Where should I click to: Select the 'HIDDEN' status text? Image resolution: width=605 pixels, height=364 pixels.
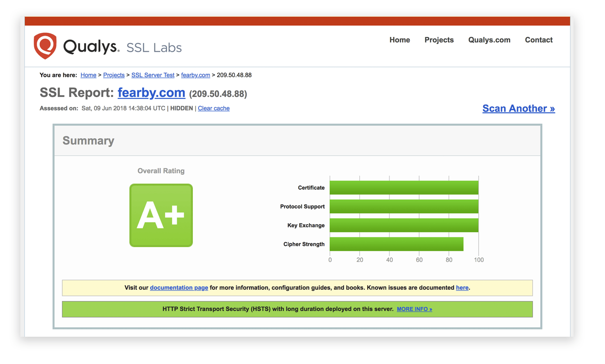[x=182, y=109]
